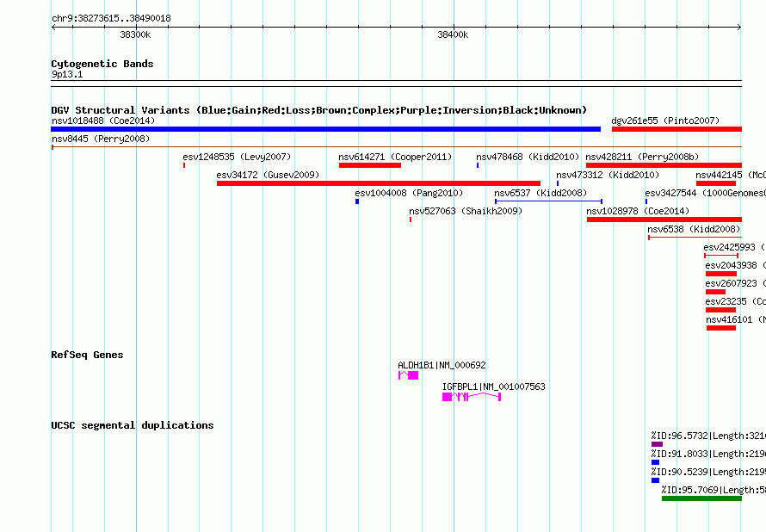
Task: Click the UCSC segmental duplications track title
Action: [133, 425]
